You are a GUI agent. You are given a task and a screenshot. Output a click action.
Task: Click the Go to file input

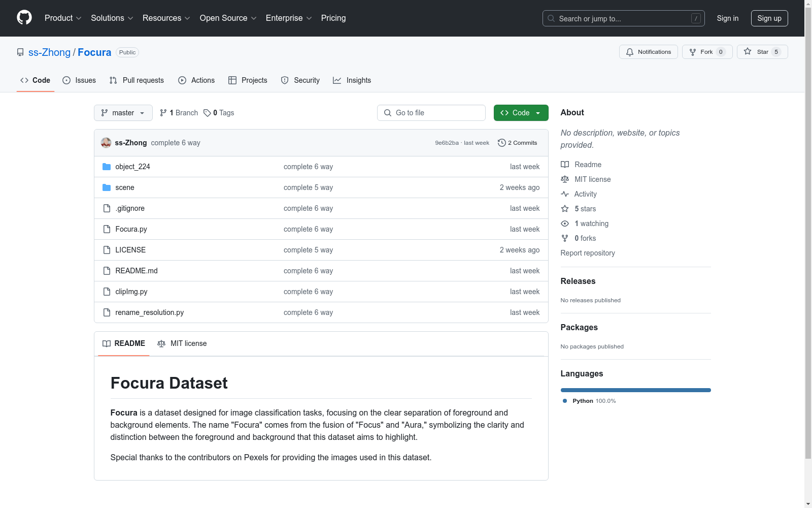click(x=431, y=113)
